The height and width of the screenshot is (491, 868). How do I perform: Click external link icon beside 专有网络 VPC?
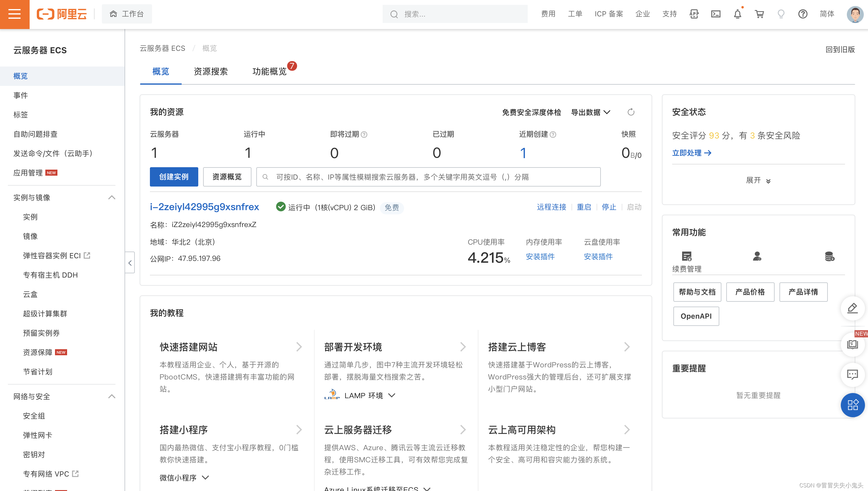pyautogui.click(x=76, y=473)
